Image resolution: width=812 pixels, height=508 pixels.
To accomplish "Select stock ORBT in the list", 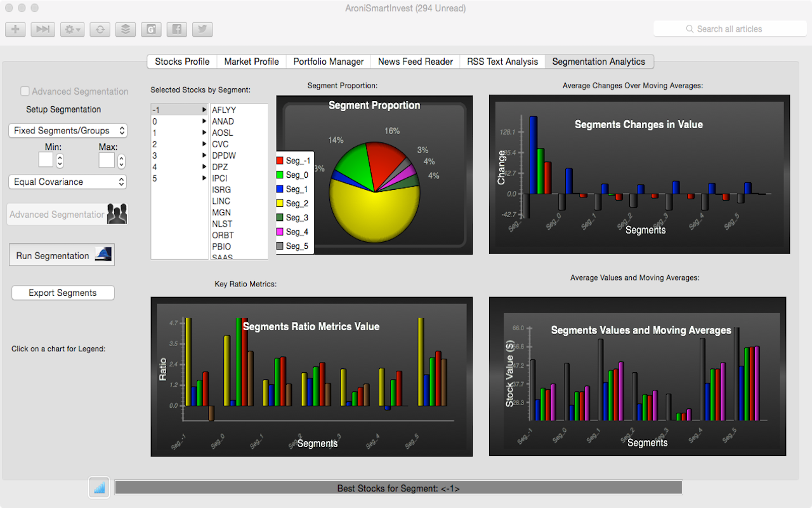I will coord(239,236).
